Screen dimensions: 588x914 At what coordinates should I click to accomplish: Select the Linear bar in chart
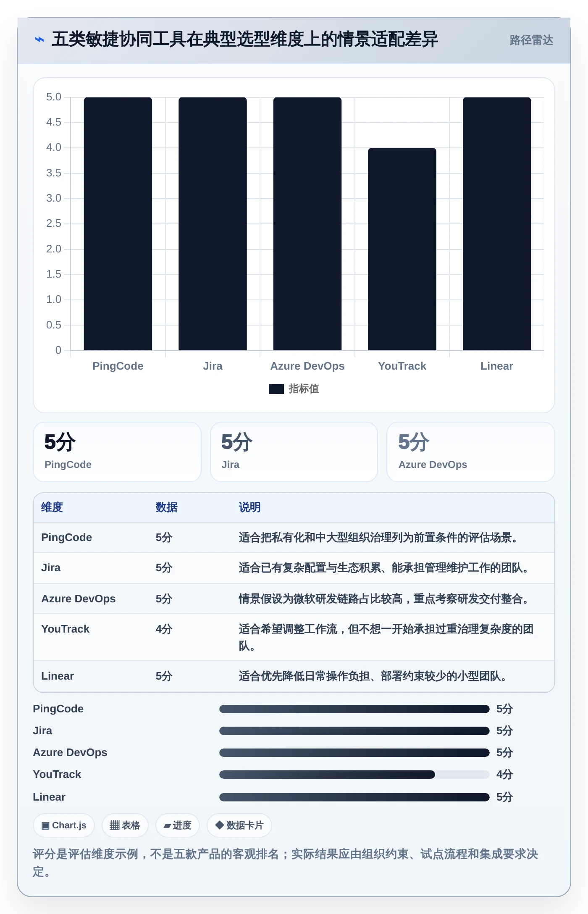point(497,224)
